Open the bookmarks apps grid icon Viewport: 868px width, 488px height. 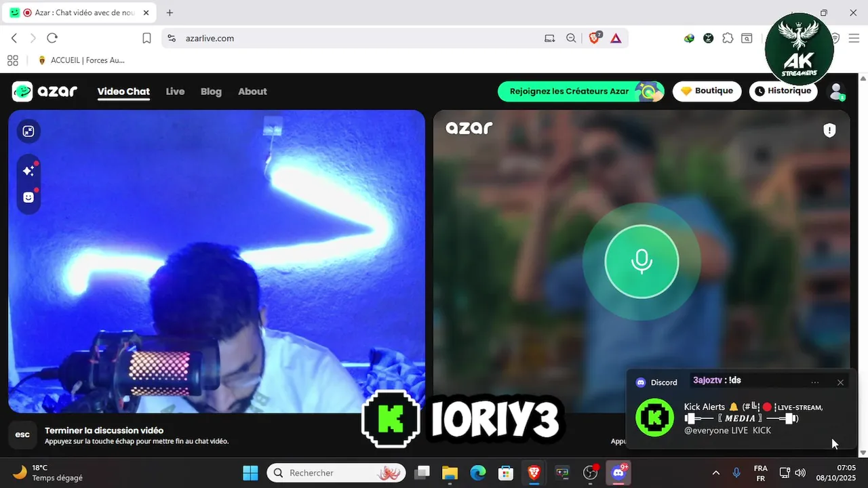pyautogui.click(x=13, y=60)
